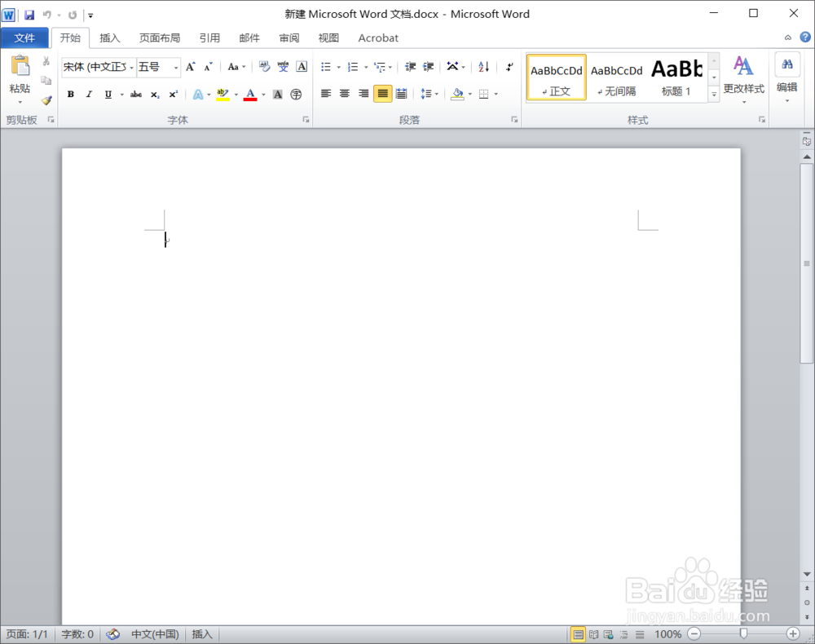Image resolution: width=815 pixels, height=644 pixels.
Task: Switch to the 引用 References tab
Action: click(x=209, y=38)
